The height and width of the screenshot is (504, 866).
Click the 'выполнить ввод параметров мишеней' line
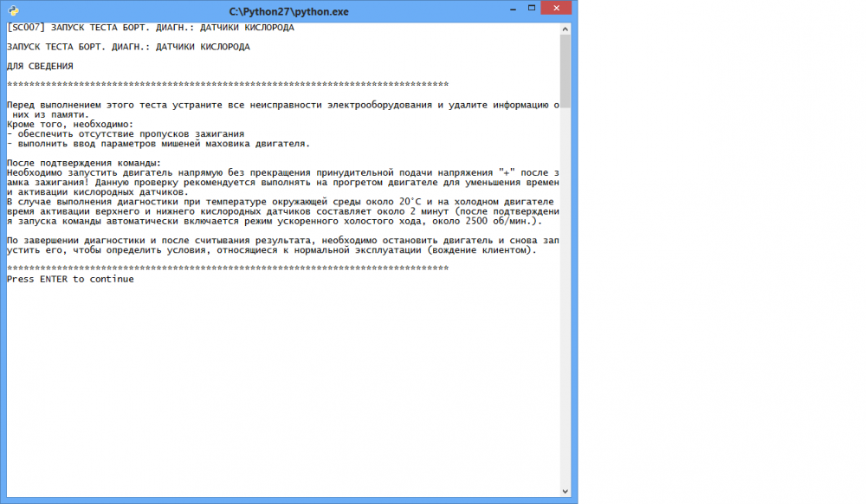158,144
